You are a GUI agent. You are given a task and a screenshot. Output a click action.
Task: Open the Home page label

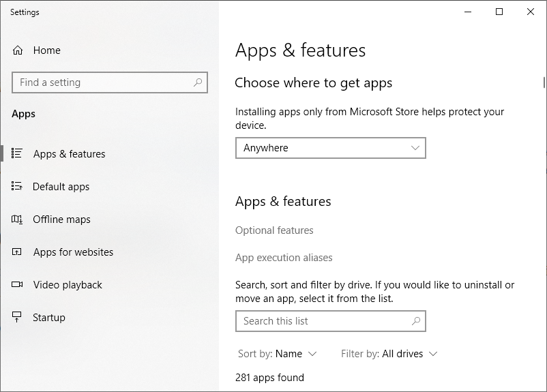47,50
